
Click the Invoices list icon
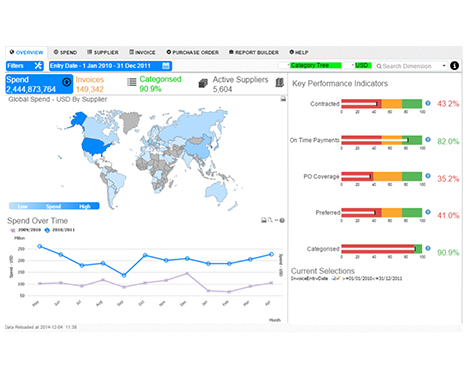[132, 82]
